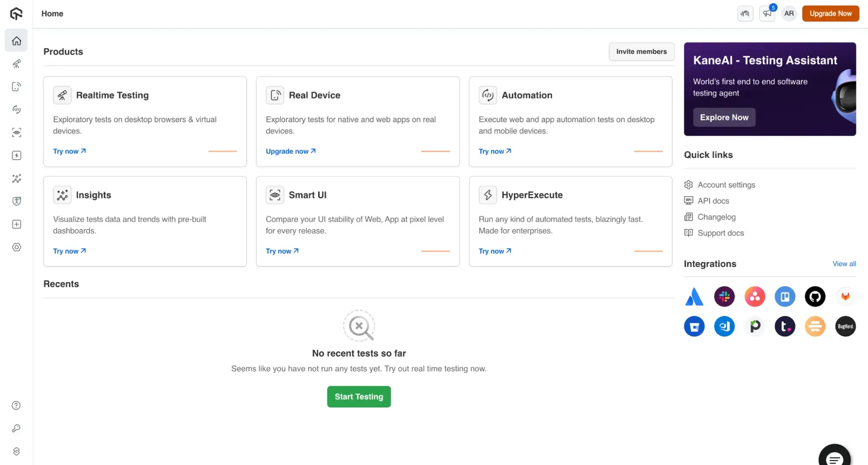
Task: Open HyperExecute lightning icon in sidebar
Action: [x=17, y=156]
